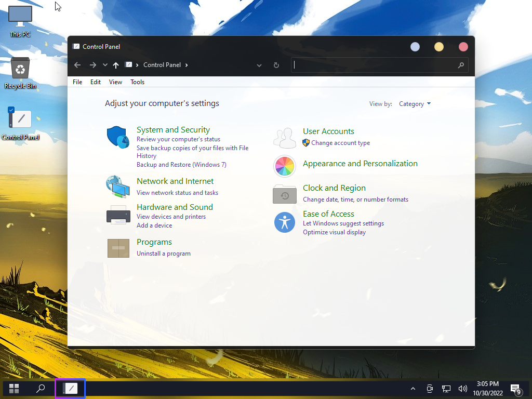Click the search magnifier in the search box
Image resolution: width=532 pixels, height=399 pixels.
[x=461, y=65]
